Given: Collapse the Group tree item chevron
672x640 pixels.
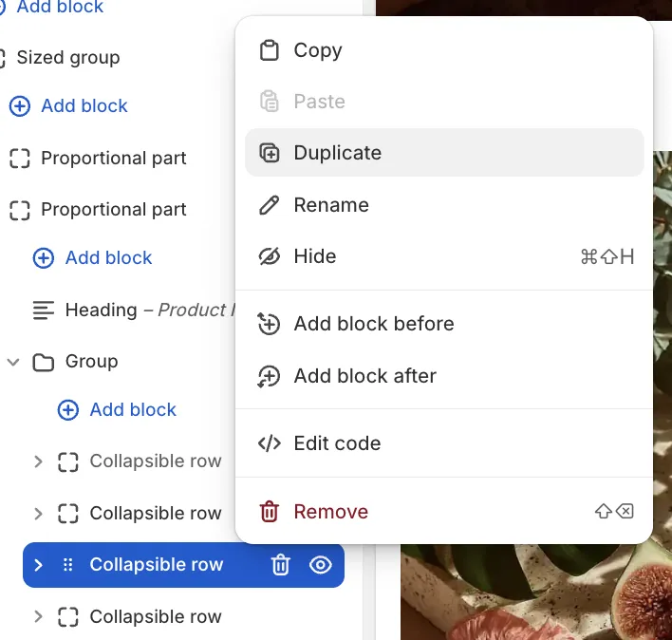Looking at the screenshot, I should coord(14,362).
